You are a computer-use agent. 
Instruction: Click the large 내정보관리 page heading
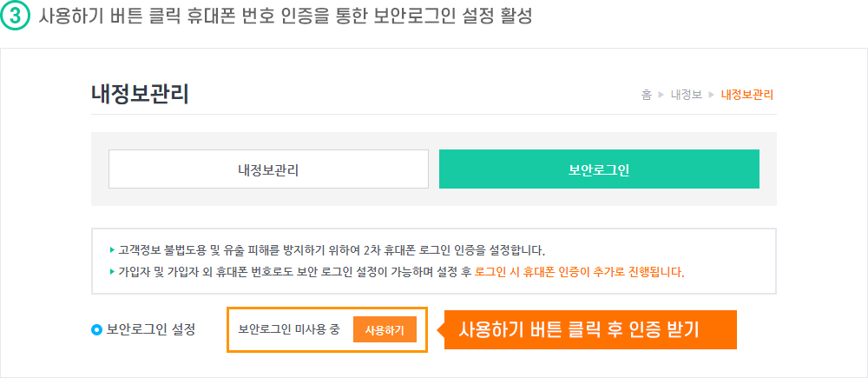(x=140, y=95)
